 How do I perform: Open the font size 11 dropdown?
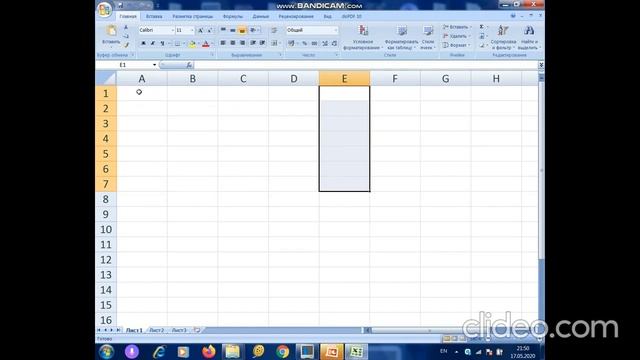tap(192, 30)
